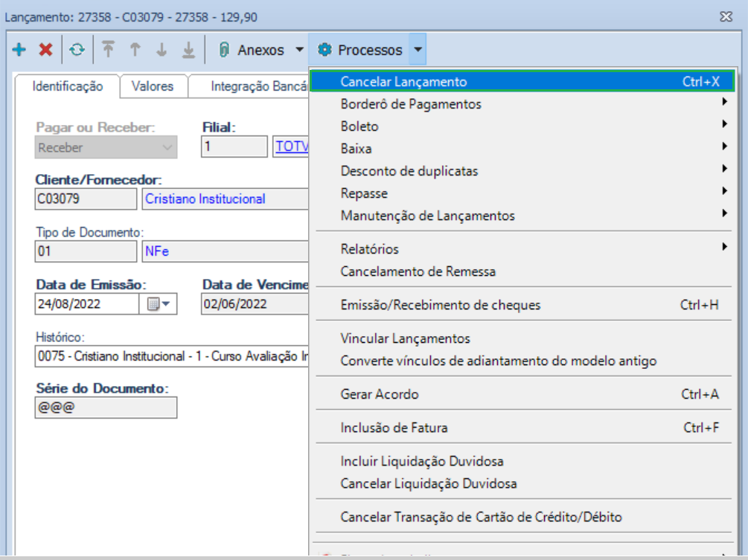The width and height of the screenshot is (748, 560).
Task: Switch to the Identificação tab
Action: tap(67, 86)
